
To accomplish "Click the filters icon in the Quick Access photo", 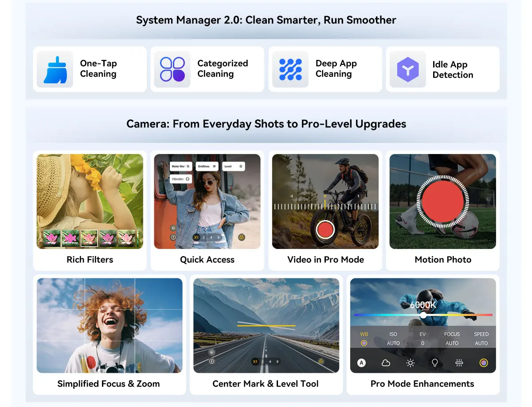I will click(x=242, y=237).
